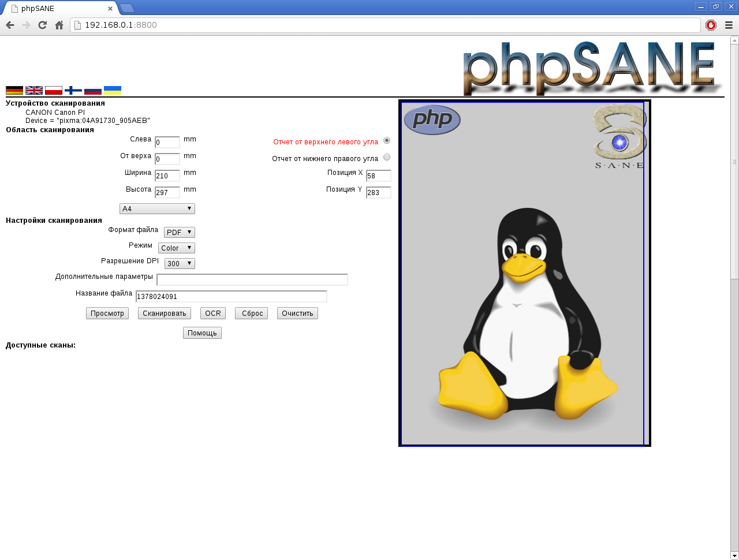Open the A4 paper size dropdown
Viewport: 739px width, 560px height.
[x=157, y=208]
